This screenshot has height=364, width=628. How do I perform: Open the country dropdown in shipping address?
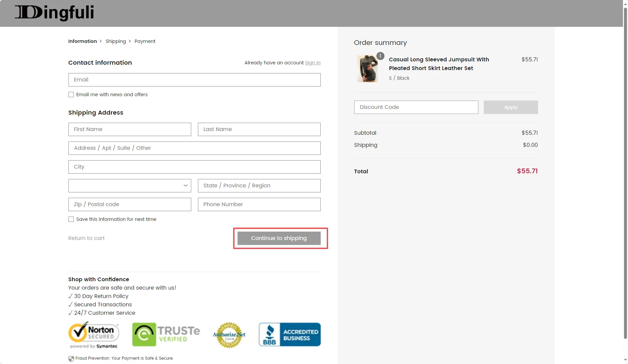(129, 186)
